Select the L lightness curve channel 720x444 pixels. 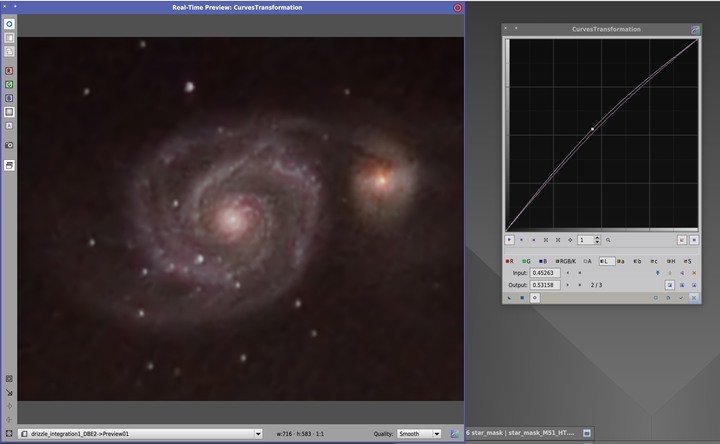[x=607, y=261]
